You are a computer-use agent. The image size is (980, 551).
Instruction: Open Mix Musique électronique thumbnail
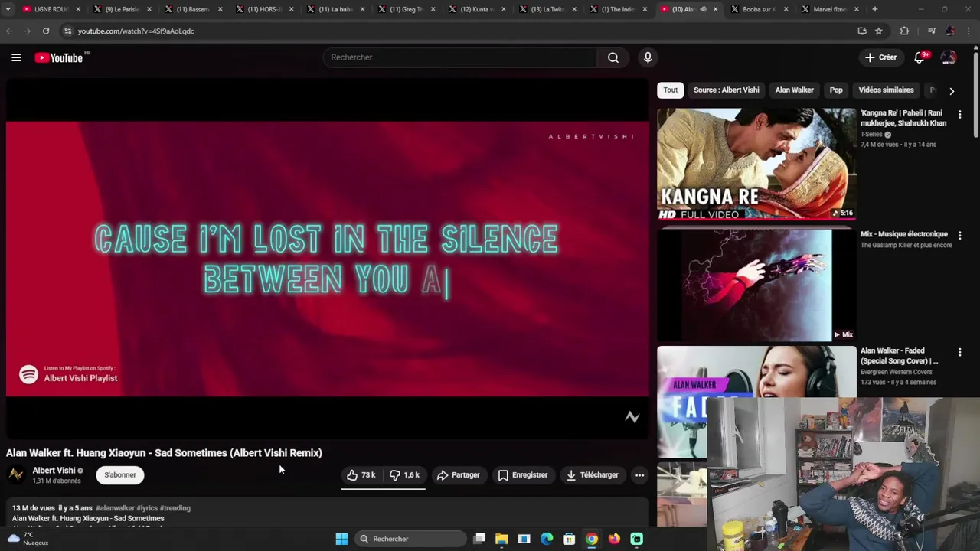[x=756, y=285]
